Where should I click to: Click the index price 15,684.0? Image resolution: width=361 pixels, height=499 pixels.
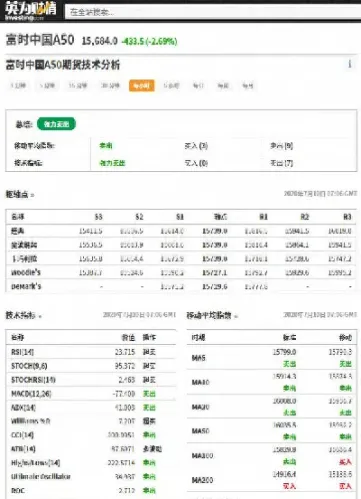point(100,41)
